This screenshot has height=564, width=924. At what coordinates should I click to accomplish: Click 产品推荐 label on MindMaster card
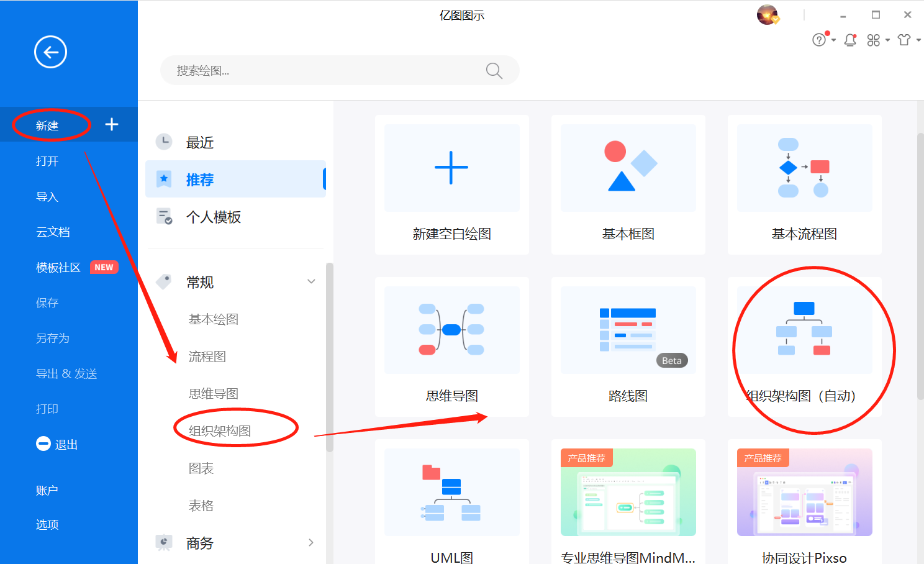(587, 458)
